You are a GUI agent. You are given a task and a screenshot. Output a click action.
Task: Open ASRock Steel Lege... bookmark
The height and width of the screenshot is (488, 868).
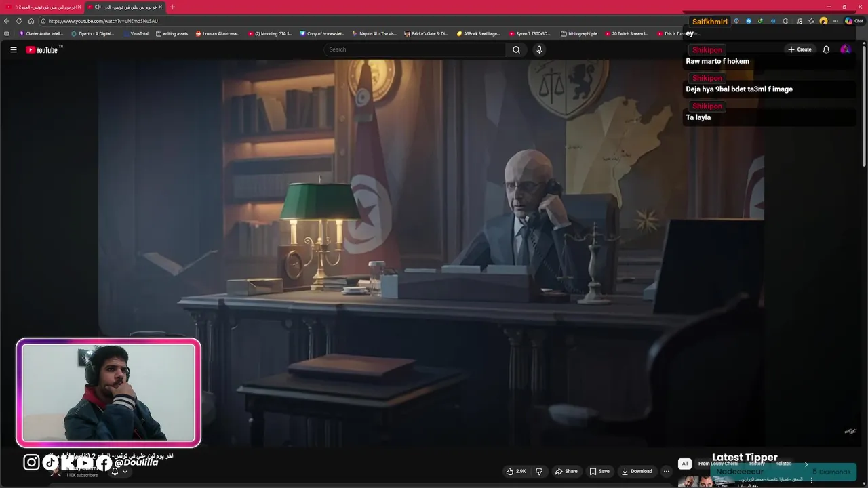point(478,33)
